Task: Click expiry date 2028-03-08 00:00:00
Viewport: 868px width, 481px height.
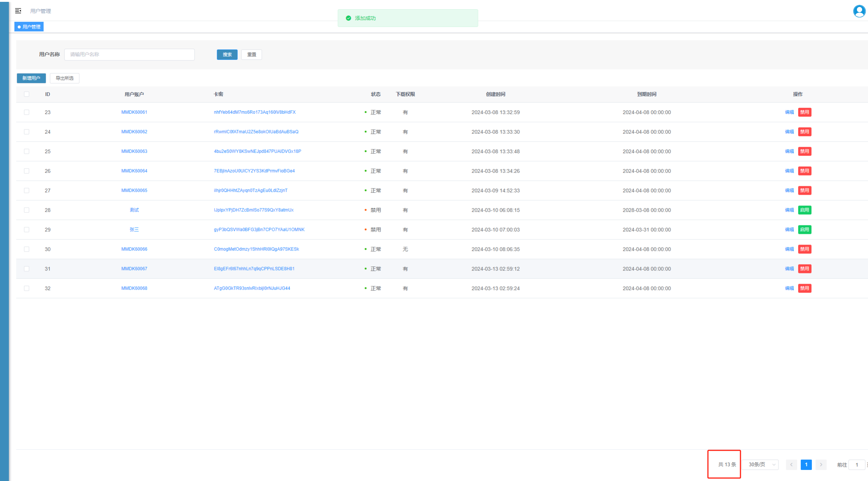Action: [x=647, y=210]
